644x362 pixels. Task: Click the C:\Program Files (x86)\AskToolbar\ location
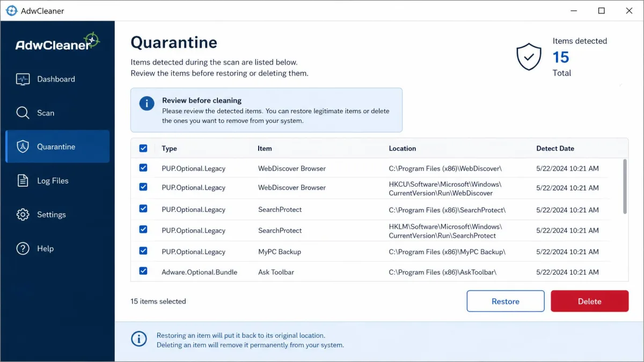(442, 272)
